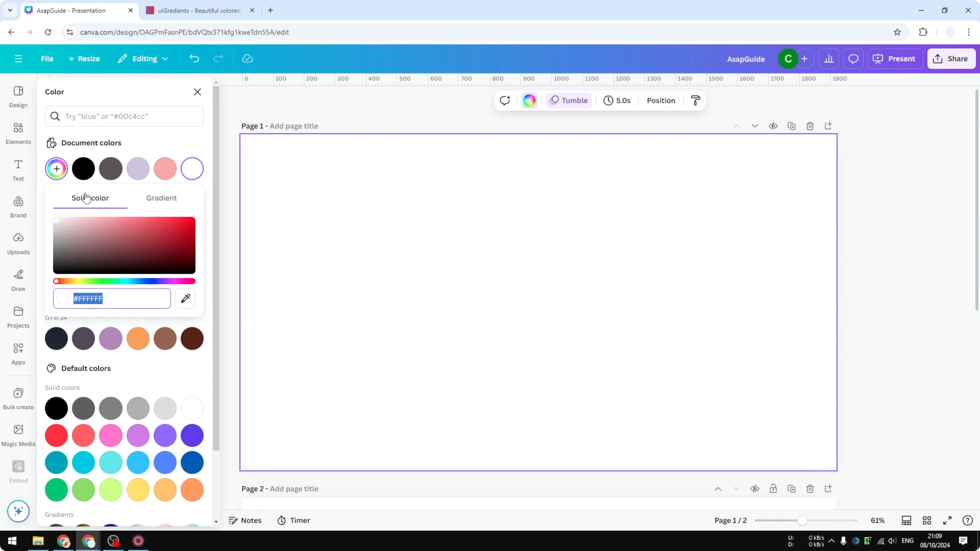
Task: Collapse Page 1 using the chevron
Action: pyautogui.click(x=736, y=126)
